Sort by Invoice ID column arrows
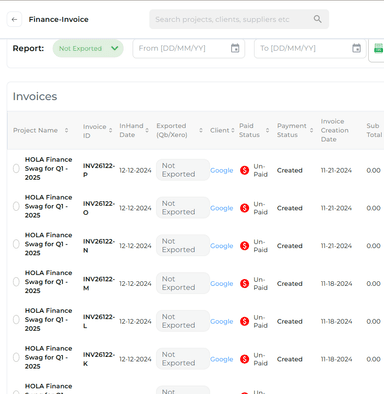This screenshot has height=394, width=384. click(x=110, y=130)
